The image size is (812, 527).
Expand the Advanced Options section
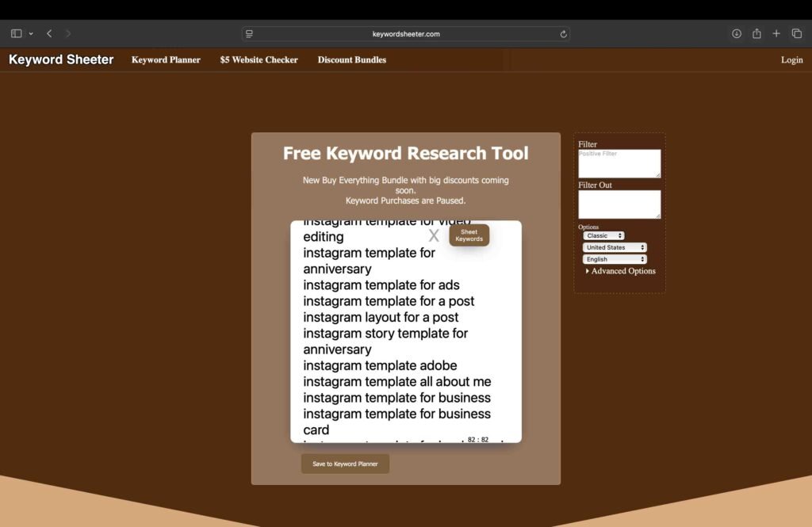coord(620,271)
